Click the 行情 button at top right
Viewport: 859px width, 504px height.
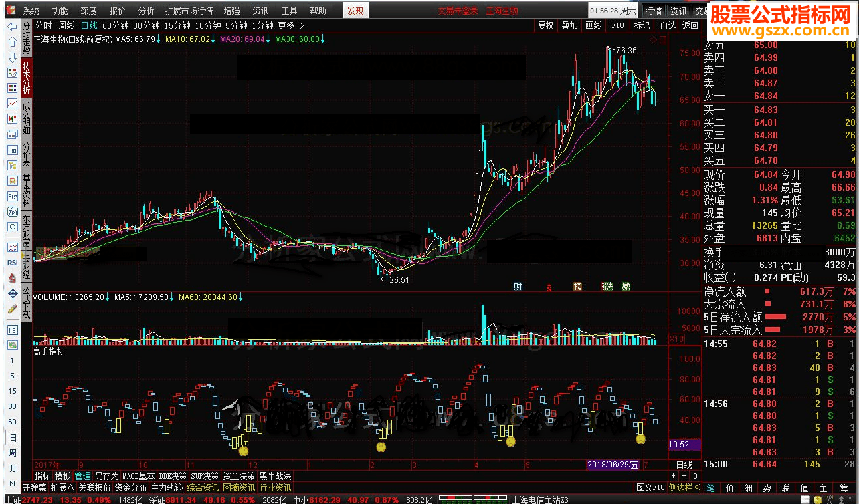[654, 11]
